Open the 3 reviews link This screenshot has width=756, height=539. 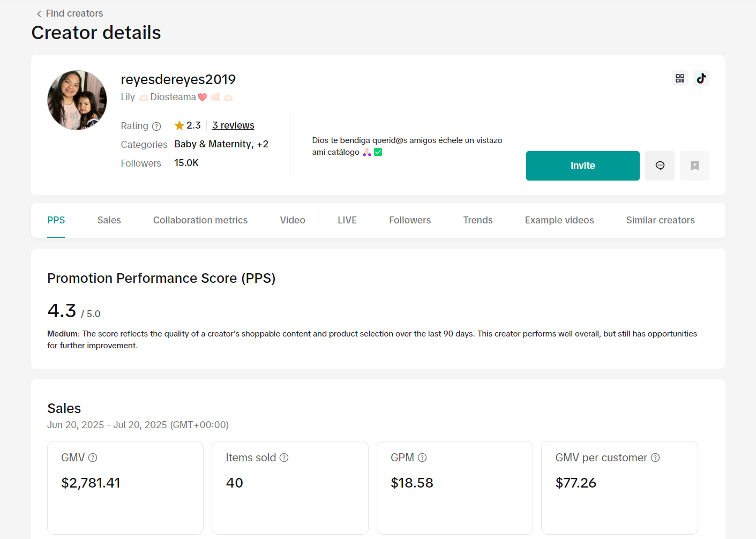tap(233, 125)
